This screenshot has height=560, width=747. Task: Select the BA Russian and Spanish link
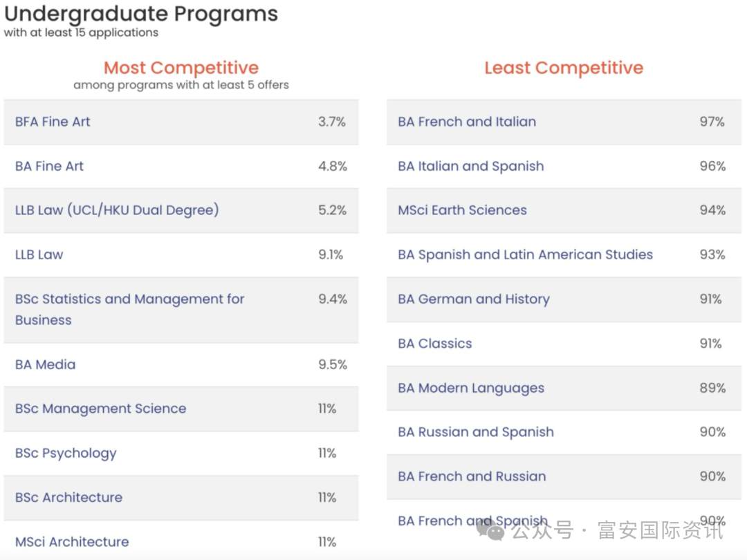pyautogui.click(x=476, y=432)
